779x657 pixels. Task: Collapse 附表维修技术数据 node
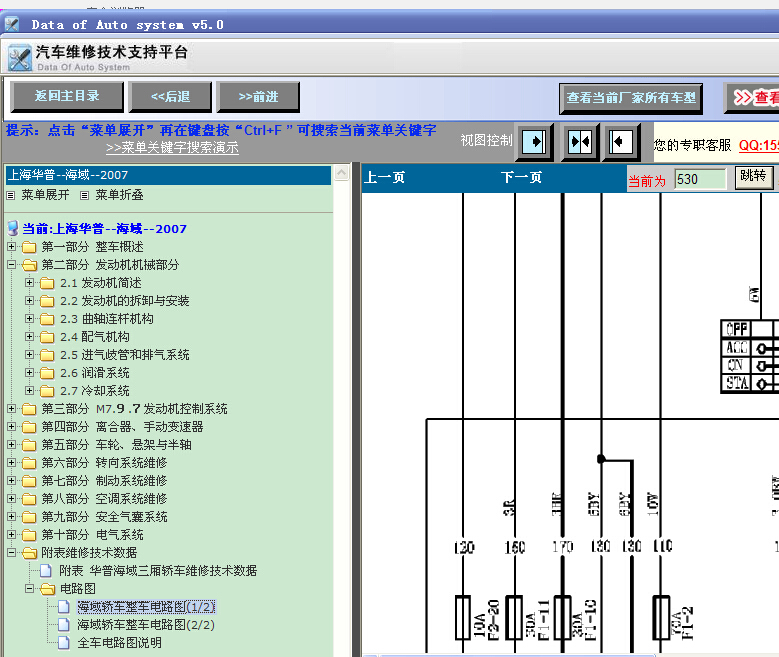[11, 552]
